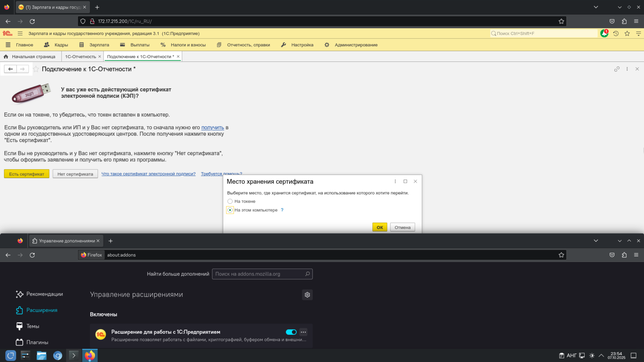This screenshot has width=644, height=362.
Task: Select the На токене radio option
Action: (x=230, y=201)
